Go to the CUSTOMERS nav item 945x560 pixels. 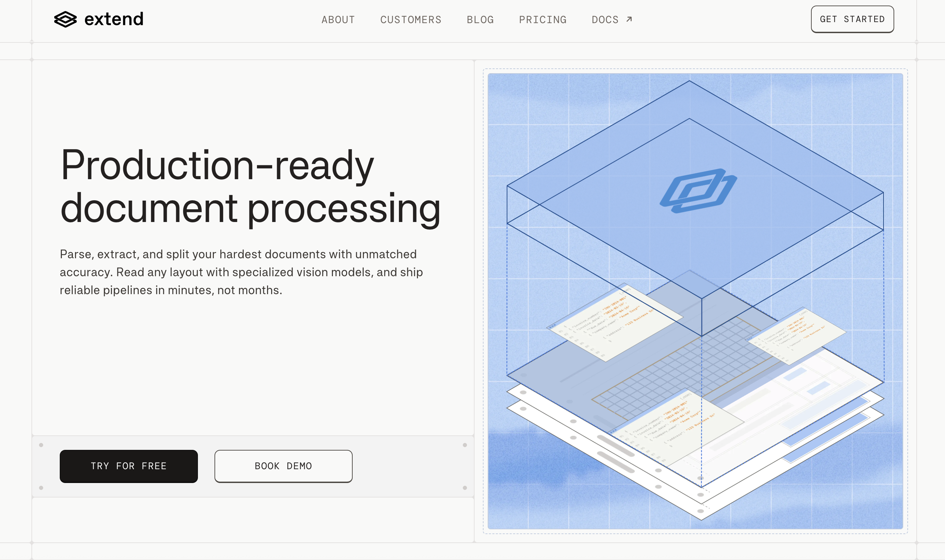pos(411,20)
